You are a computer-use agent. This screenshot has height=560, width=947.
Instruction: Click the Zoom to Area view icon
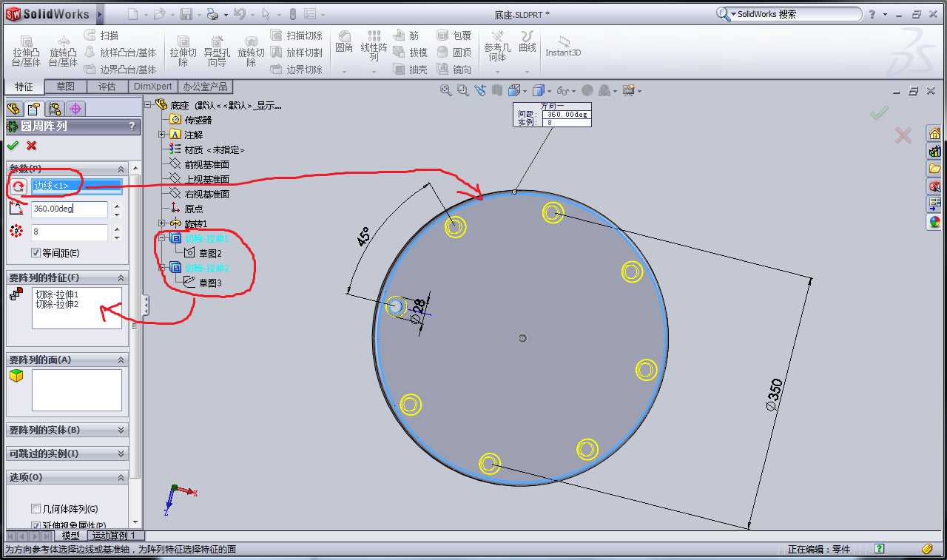tap(463, 90)
